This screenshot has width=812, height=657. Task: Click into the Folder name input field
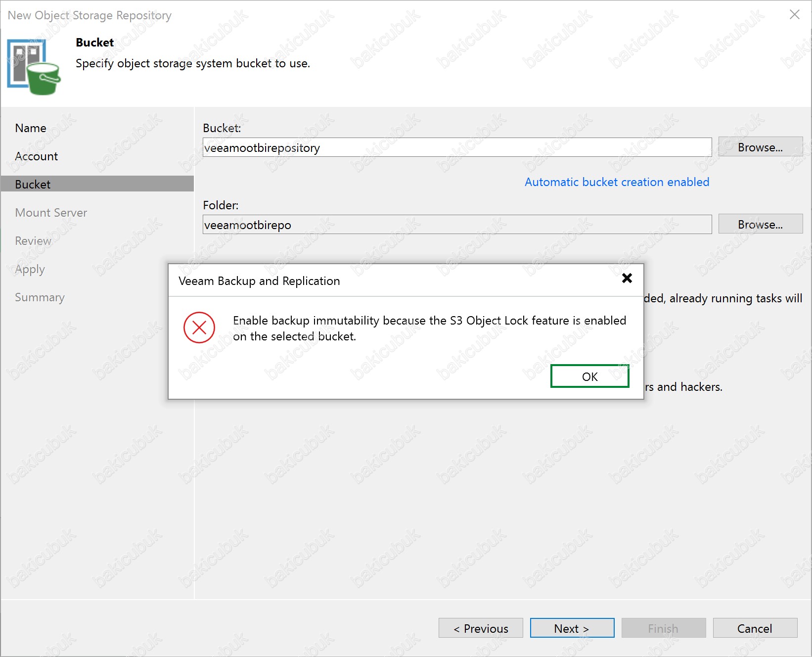click(x=457, y=225)
